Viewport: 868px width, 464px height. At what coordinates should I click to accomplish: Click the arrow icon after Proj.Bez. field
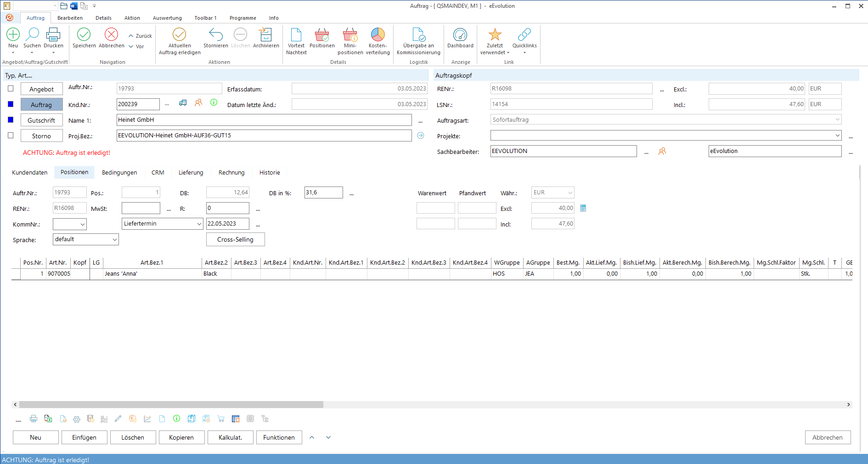click(421, 136)
